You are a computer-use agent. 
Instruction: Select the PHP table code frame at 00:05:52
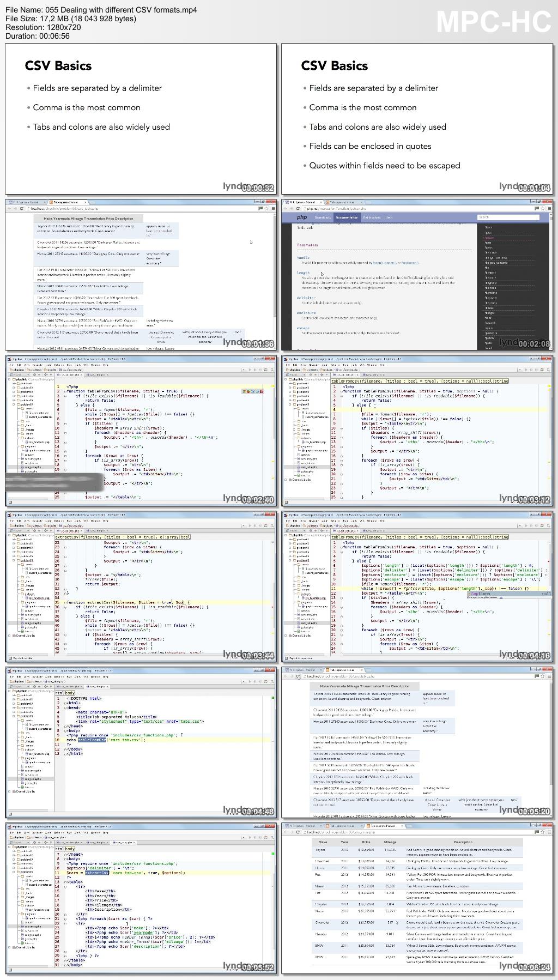click(x=141, y=898)
